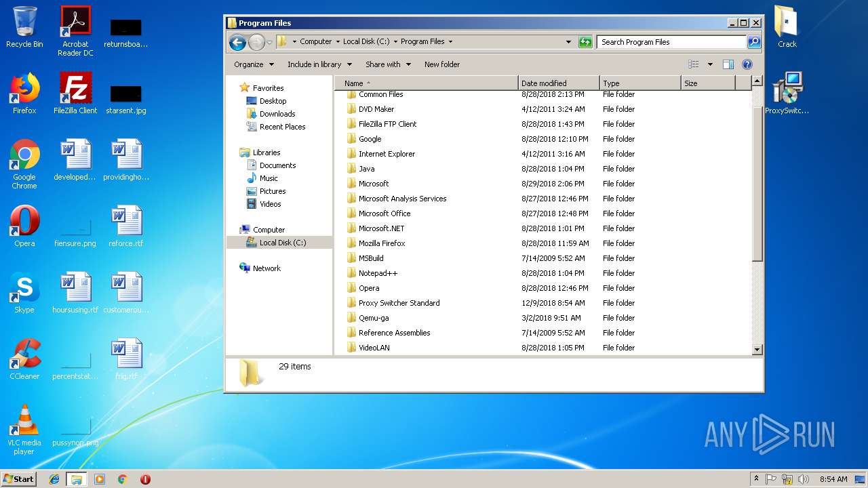This screenshot has height=488, width=868.
Task: Select the hoursusing.rtf document on the desktop
Action: point(75,293)
